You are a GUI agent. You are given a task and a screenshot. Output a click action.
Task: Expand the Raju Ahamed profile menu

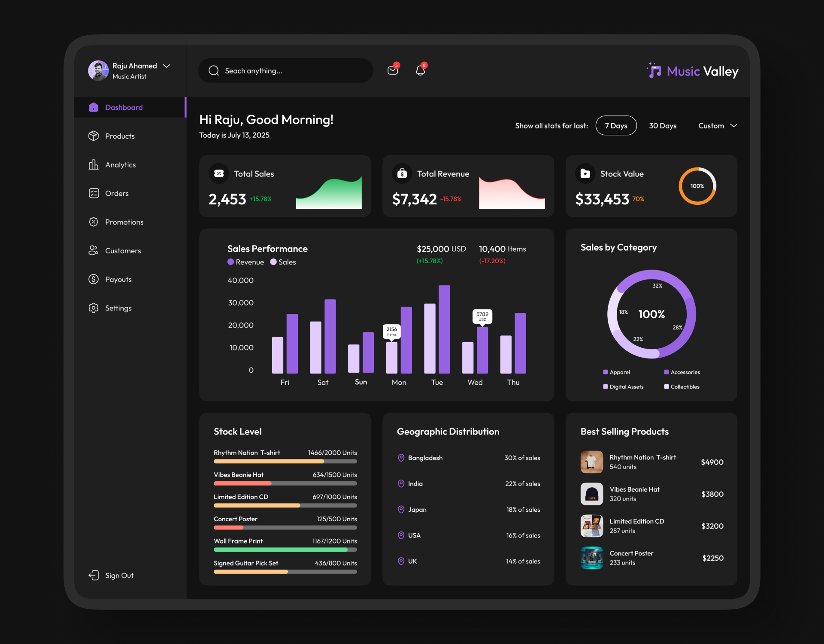167,66
